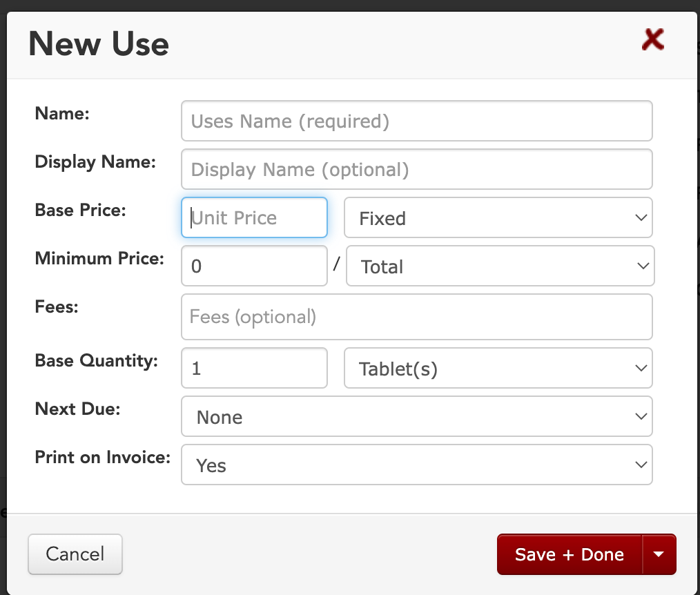Image resolution: width=700 pixels, height=595 pixels.
Task: Click the Base Quantity number field
Action: (x=254, y=368)
